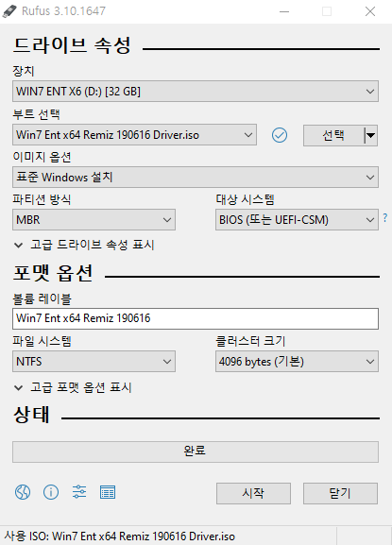Viewport: 392px width, 545px height.
Task: Minimize the Rufus window
Action: coord(284,11)
